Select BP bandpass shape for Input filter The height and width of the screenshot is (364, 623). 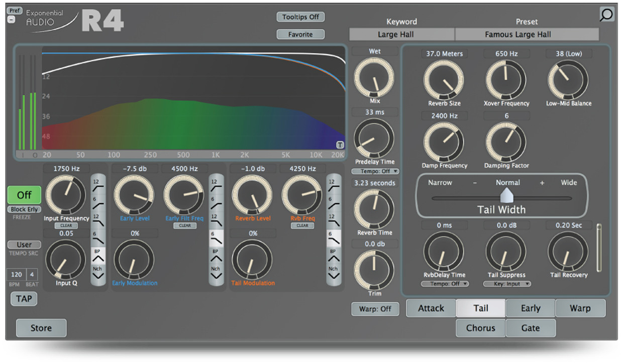pos(98,256)
